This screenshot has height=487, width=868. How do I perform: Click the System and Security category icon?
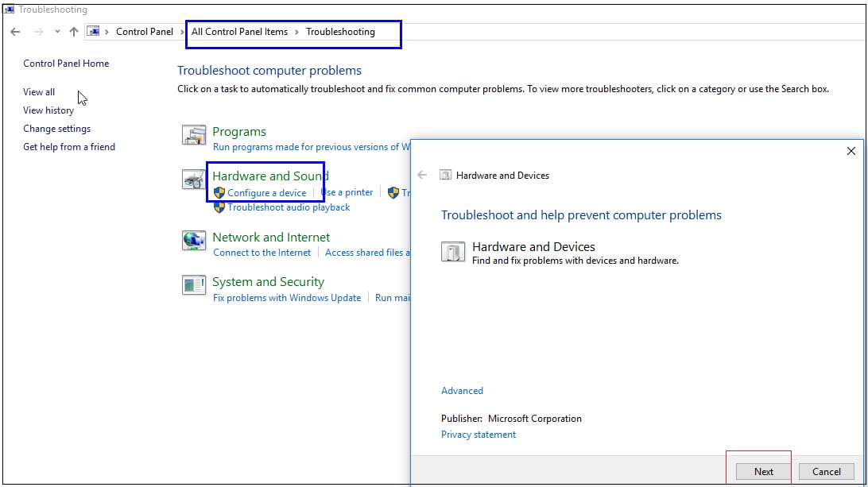coord(194,285)
